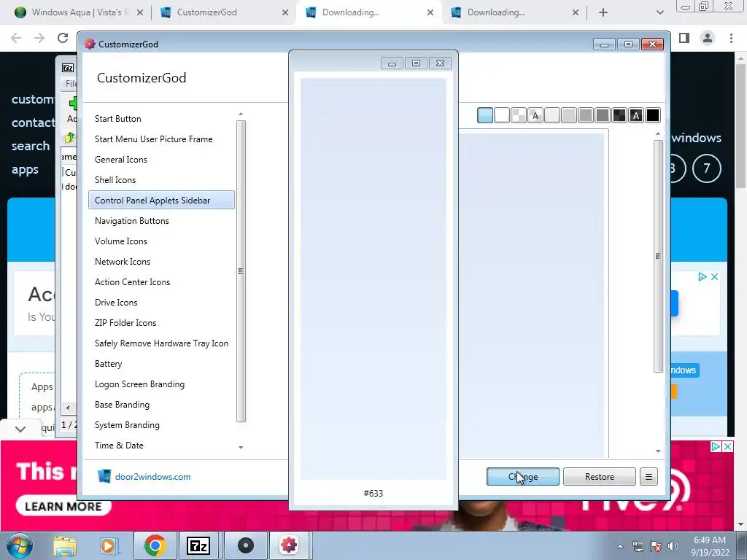Show hidden system tray icons
This screenshot has height=560, width=747.
point(620,546)
